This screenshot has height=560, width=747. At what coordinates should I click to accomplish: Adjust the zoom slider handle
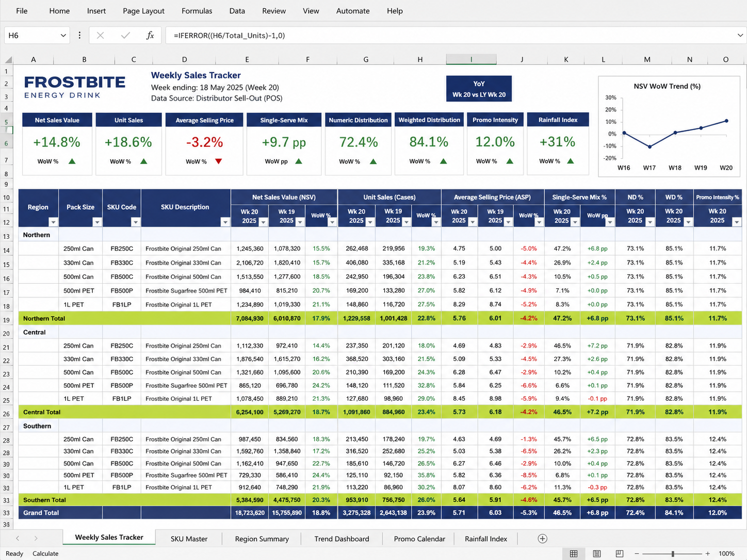pos(673,554)
